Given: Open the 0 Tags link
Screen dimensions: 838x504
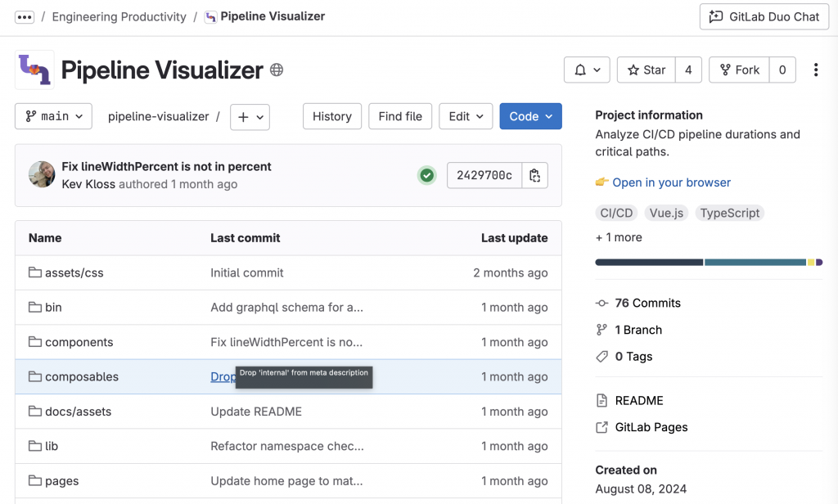Looking at the screenshot, I should click(x=634, y=357).
